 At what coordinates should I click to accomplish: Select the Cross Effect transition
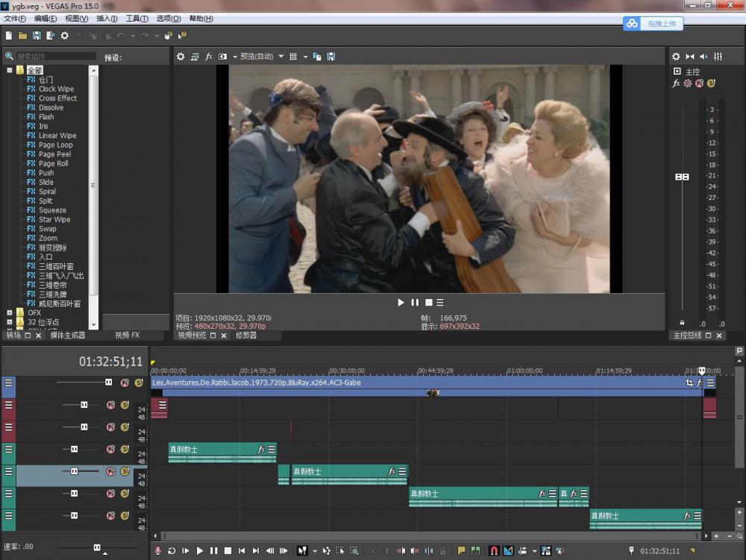coord(57,98)
